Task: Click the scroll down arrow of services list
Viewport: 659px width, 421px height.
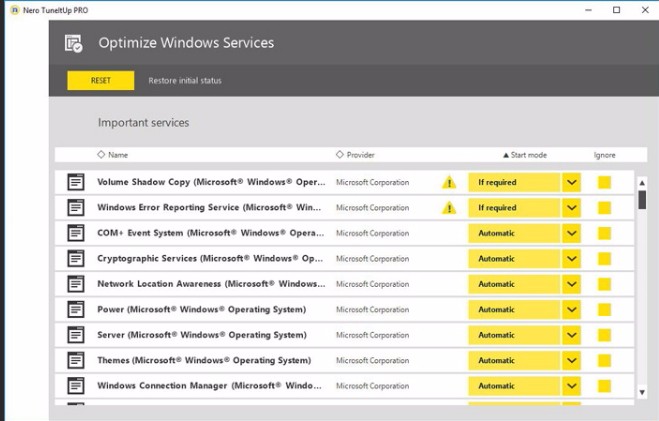Action: pos(642,391)
